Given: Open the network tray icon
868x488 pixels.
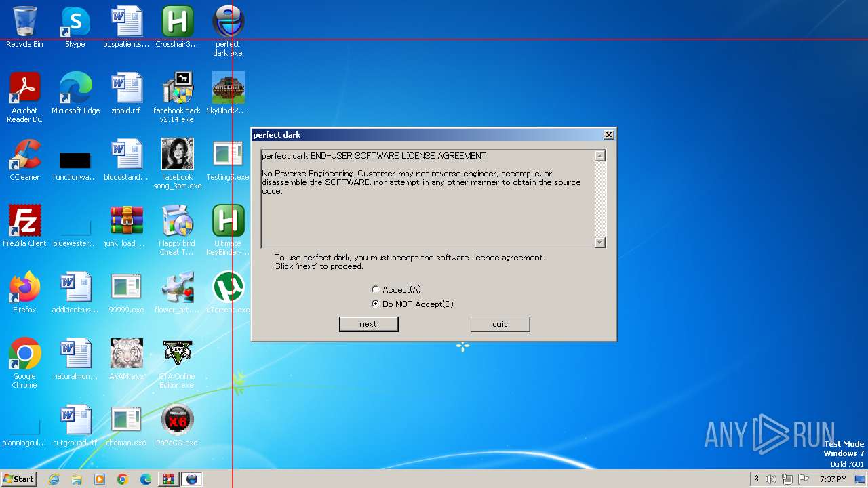Looking at the screenshot, I should pyautogui.click(x=787, y=479).
